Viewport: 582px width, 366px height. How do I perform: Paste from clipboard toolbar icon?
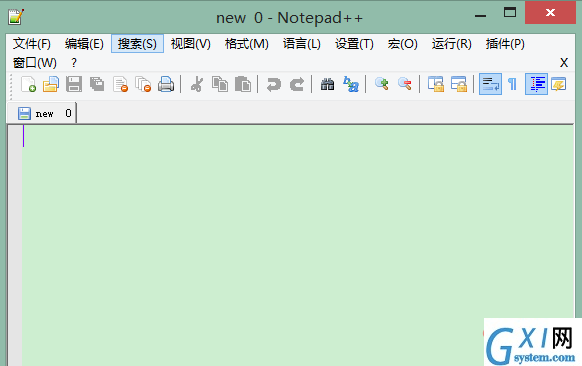[x=243, y=84]
